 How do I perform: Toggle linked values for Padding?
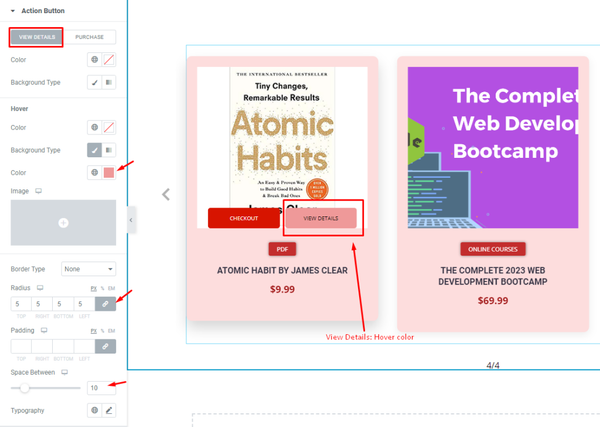point(105,346)
